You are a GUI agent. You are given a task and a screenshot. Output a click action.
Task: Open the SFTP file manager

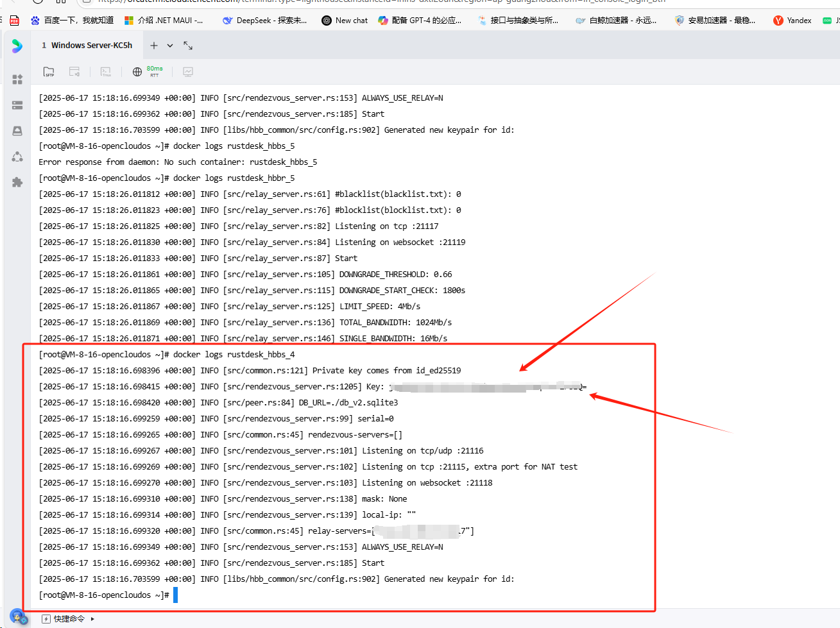pos(49,72)
